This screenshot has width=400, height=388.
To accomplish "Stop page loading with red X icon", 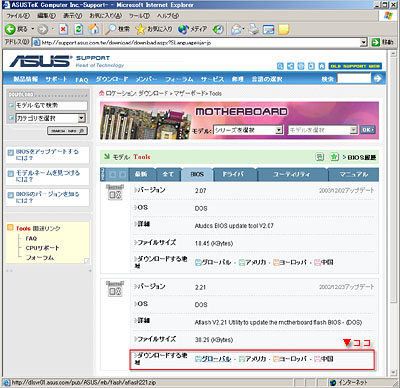I will (x=63, y=30).
